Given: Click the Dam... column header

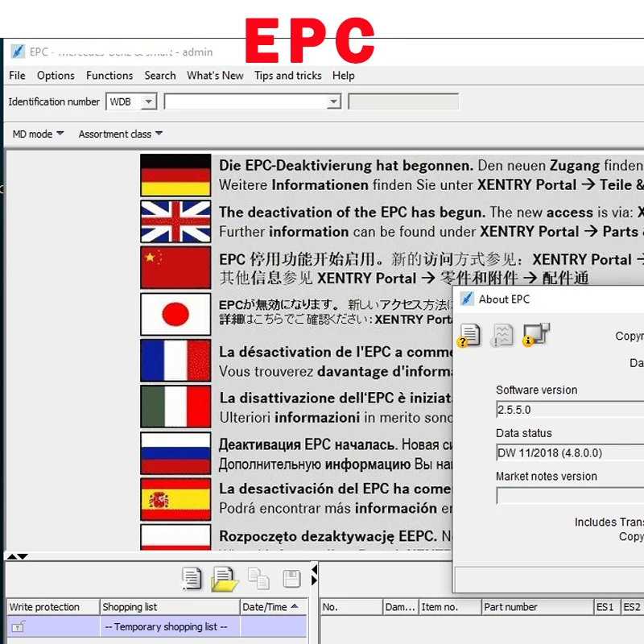Looking at the screenshot, I should 400,607.
